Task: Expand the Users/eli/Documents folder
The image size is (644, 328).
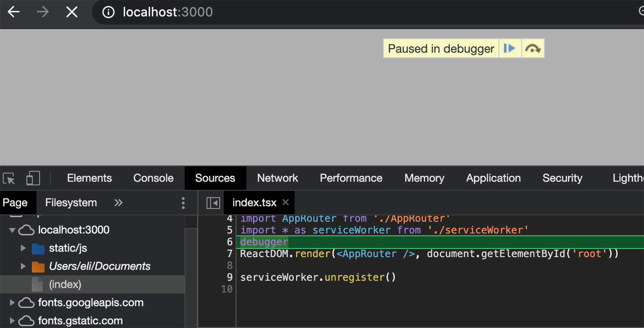Action: point(23,266)
